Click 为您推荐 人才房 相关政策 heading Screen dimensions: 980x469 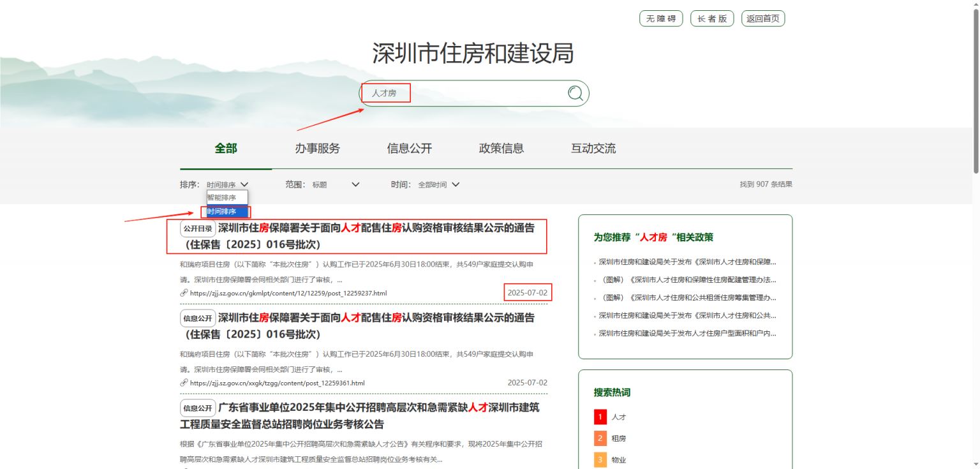tap(653, 237)
